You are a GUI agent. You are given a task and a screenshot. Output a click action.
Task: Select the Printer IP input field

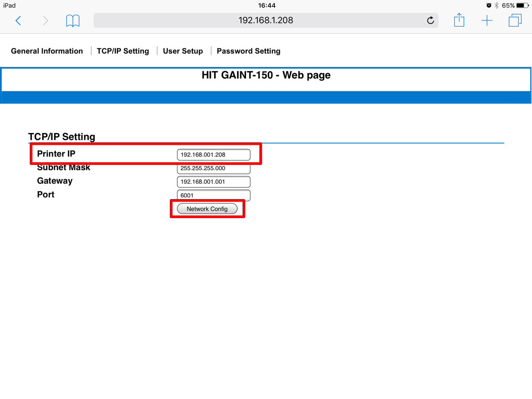[213, 155]
